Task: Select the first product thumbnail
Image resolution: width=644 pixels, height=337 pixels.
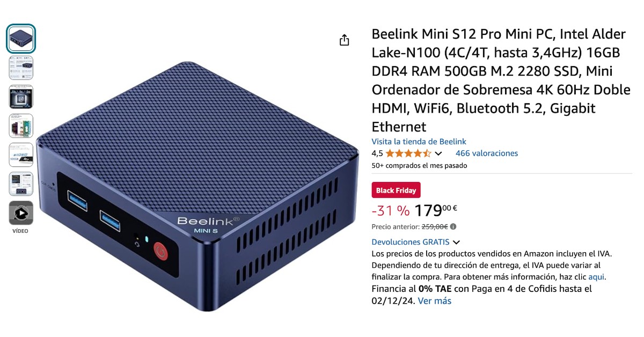Action: pyautogui.click(x=21, y=39)
